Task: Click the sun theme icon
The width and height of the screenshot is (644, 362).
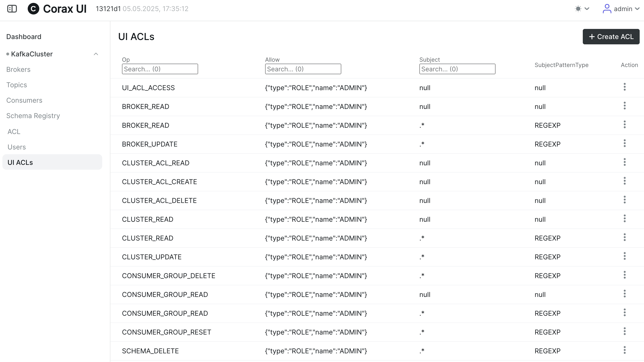Action: [x=578, y=9]
